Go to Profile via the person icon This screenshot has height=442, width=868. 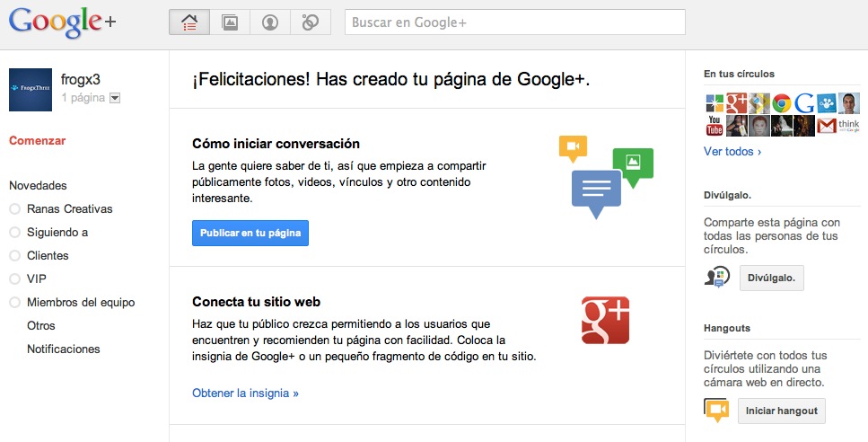point(270,22)
